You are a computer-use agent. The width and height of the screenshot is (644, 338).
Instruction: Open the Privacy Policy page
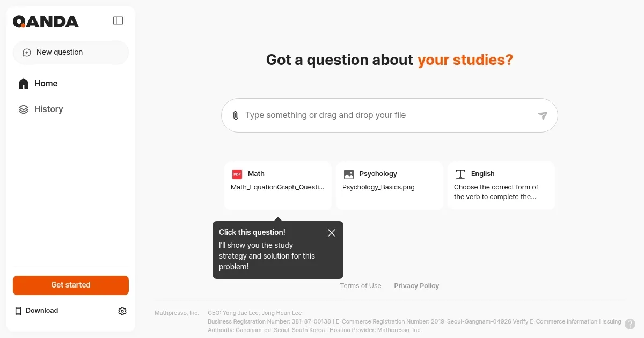416,285
